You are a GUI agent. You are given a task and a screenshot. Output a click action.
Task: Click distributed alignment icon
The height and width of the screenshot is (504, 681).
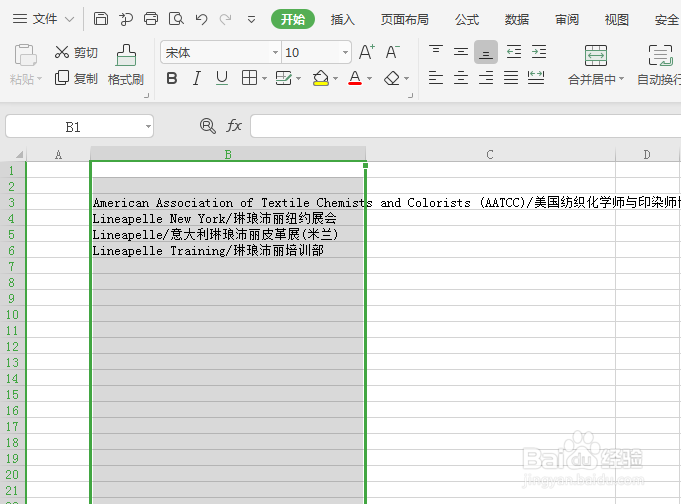coord(536,78)
